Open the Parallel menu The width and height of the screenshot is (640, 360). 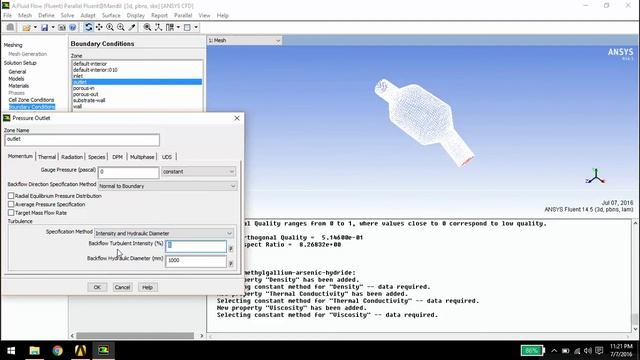(x=183, y=16)
